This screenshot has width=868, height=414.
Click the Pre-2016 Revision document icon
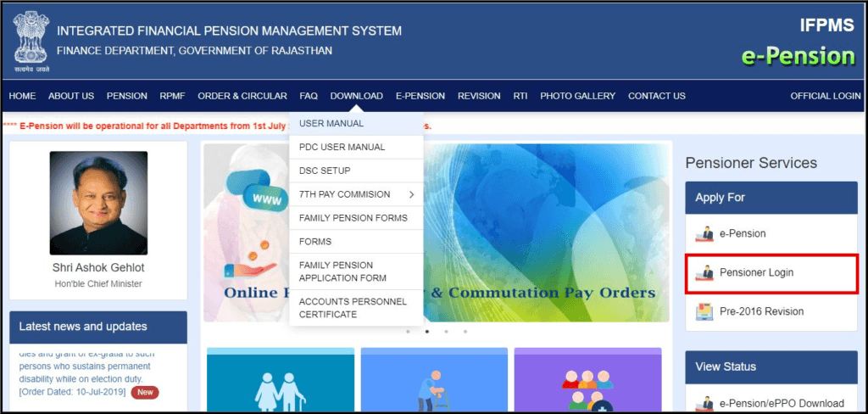coord(704,311)
